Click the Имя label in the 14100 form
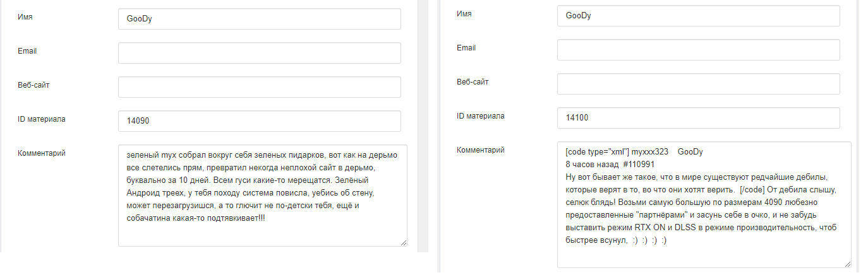868x275 pixels. click(x=464, y=14)
